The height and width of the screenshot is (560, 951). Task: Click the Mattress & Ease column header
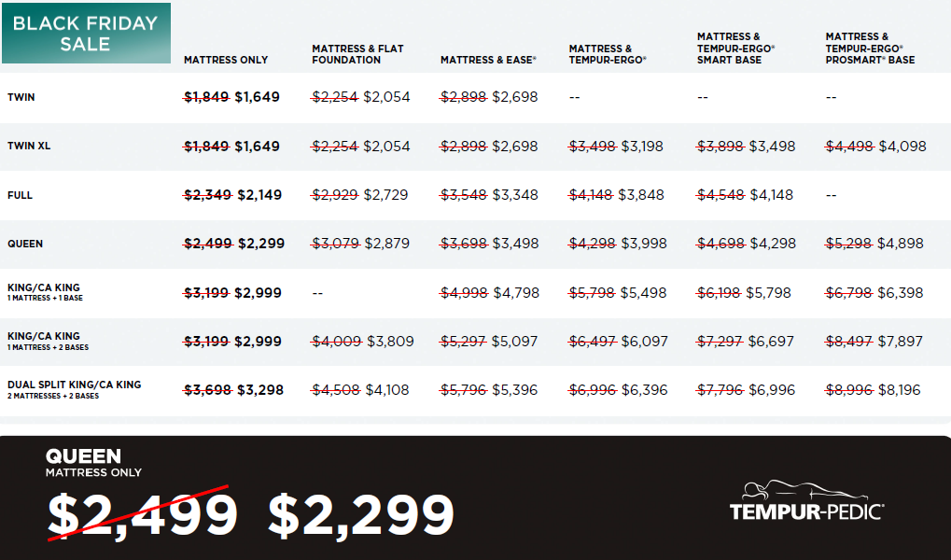[x=488, y=60]
